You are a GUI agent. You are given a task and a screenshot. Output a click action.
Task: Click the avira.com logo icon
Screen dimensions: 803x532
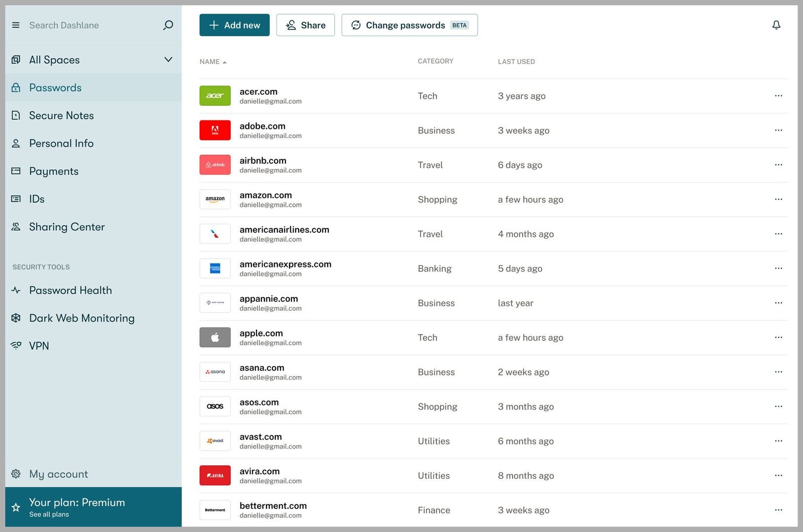215,475
